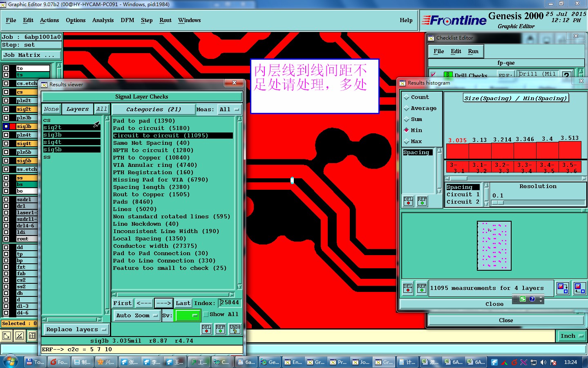Click Close button in Results histogram

[x=494, y=304]
